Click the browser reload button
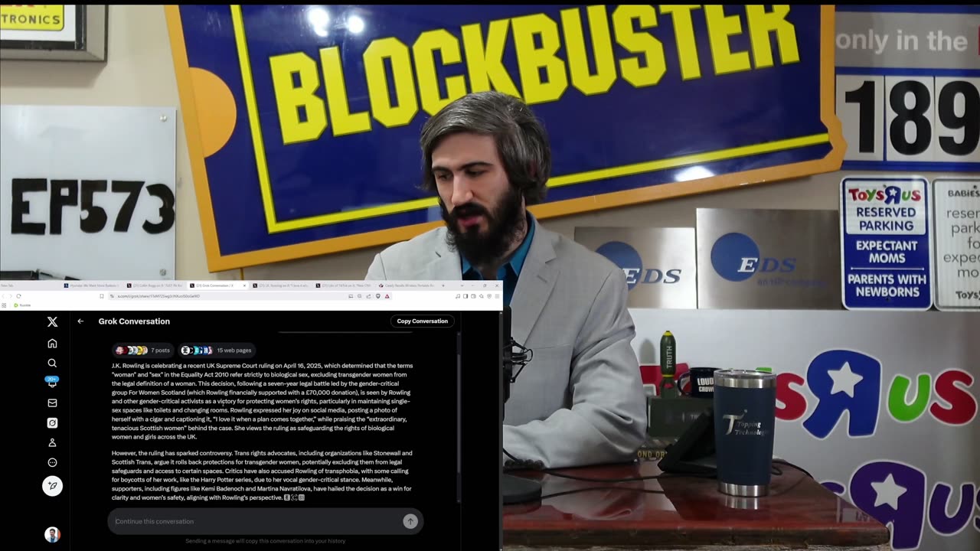The height and width of the screenshot is (551, 980). pyautogui.click(x=18, y=296)
